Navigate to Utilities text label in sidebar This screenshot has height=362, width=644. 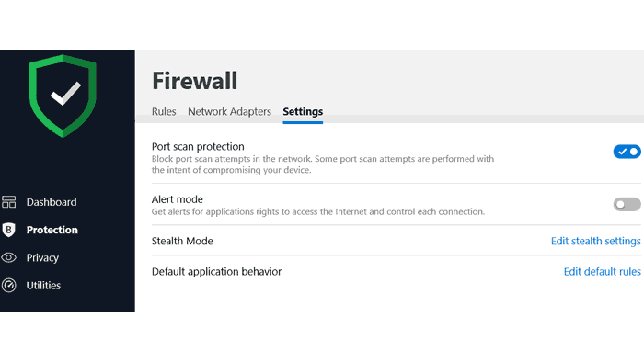43,286
